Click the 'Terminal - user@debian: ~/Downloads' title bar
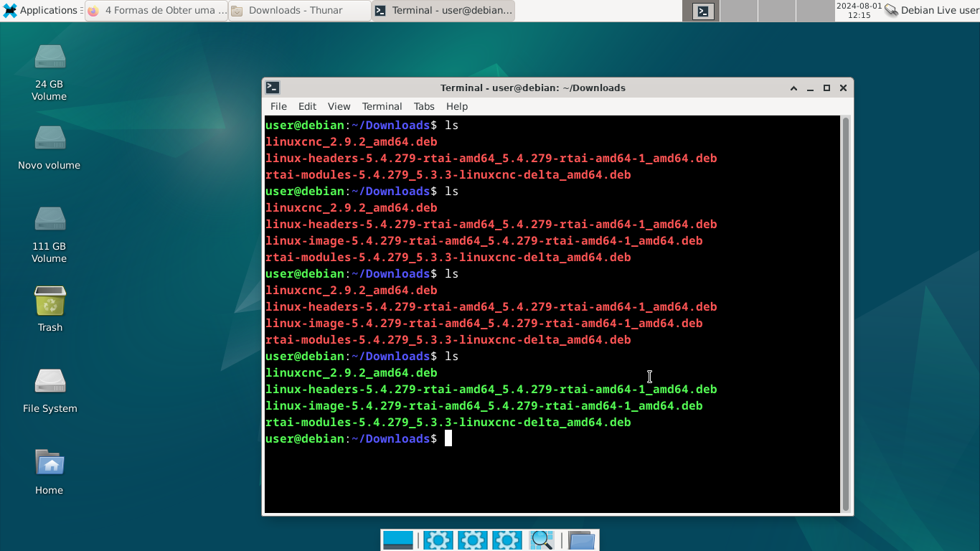Viewport: 980px width, 551px height. (532, 88)
